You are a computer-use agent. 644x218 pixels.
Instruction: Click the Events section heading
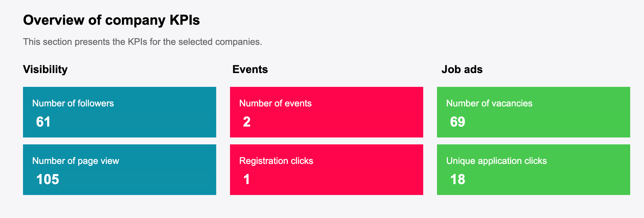coord(250,69)
